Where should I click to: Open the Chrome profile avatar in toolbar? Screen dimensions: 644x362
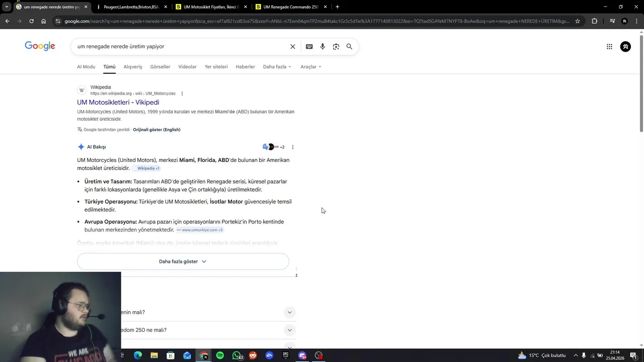(624, 21)
